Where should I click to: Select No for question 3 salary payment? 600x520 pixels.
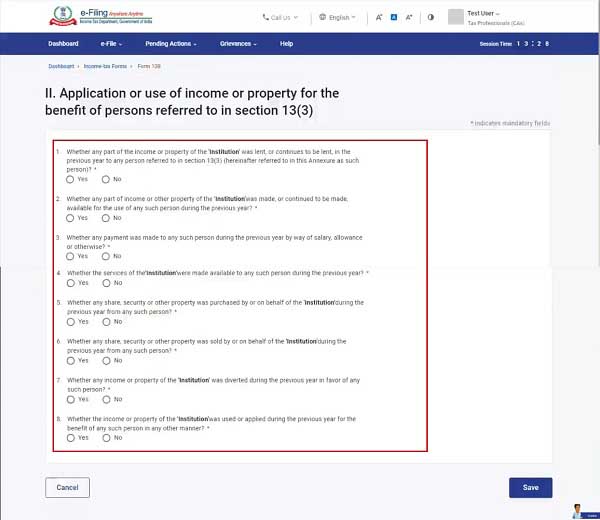tap(106, 256)
